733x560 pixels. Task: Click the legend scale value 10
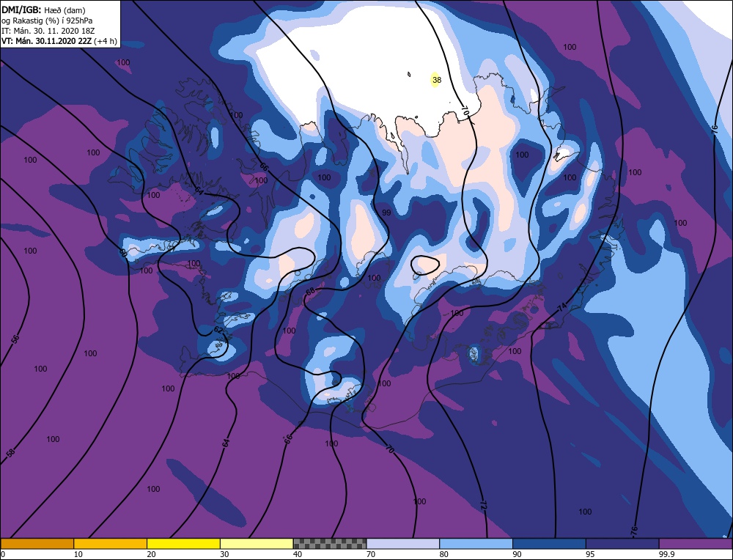click(x=77, y=554)
